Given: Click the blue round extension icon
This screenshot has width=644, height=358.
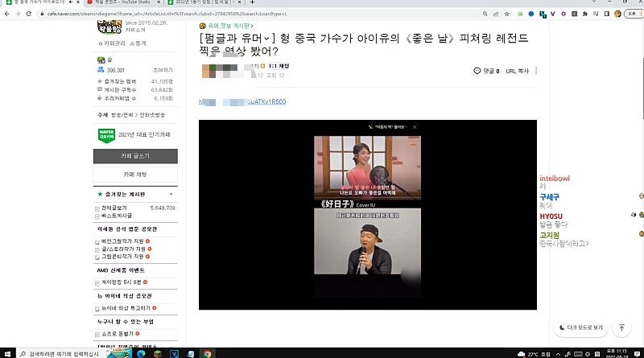Looking at the screenshot, I should (531, 14).
